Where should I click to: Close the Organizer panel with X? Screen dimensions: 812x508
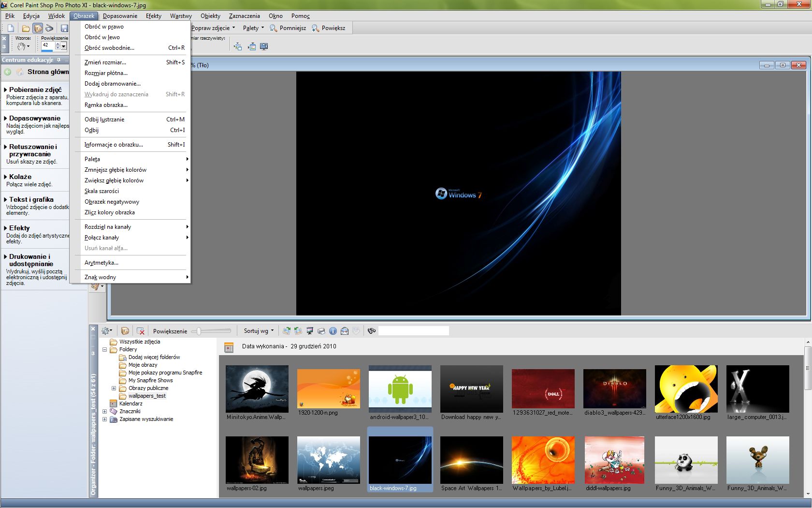93,329
